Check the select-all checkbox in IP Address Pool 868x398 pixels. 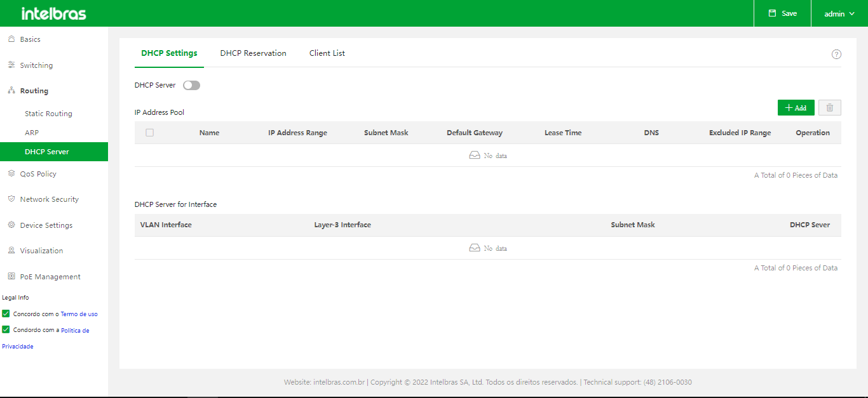(x=150, y=133)
